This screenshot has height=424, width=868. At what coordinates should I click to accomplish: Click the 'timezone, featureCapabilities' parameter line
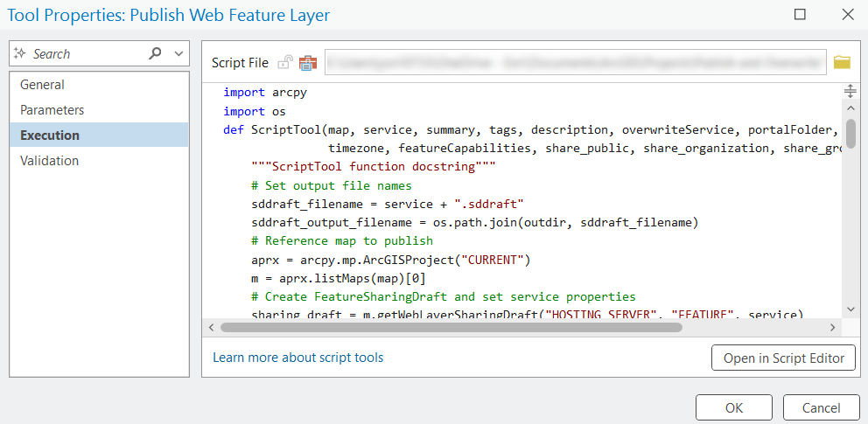584,148
